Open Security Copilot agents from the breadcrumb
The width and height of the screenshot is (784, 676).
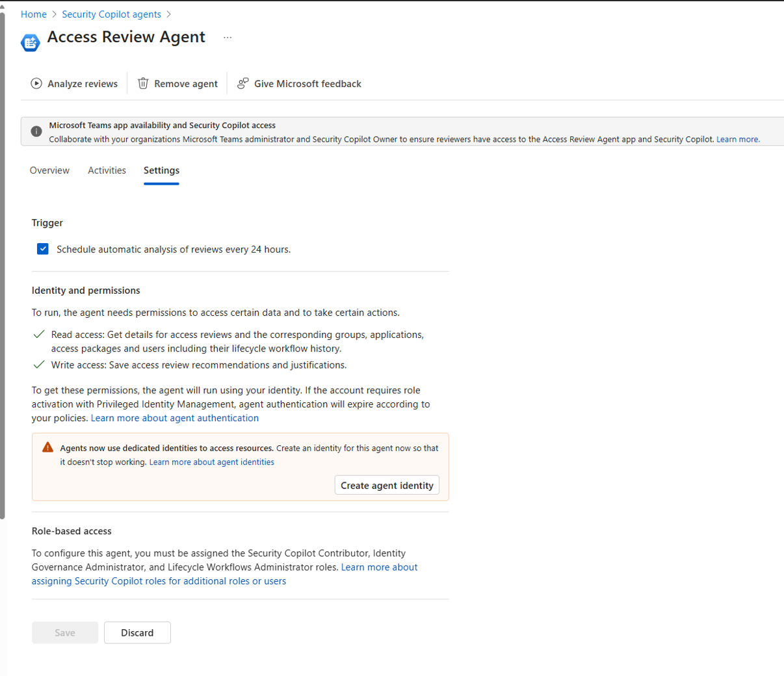(x=111, y=14)
